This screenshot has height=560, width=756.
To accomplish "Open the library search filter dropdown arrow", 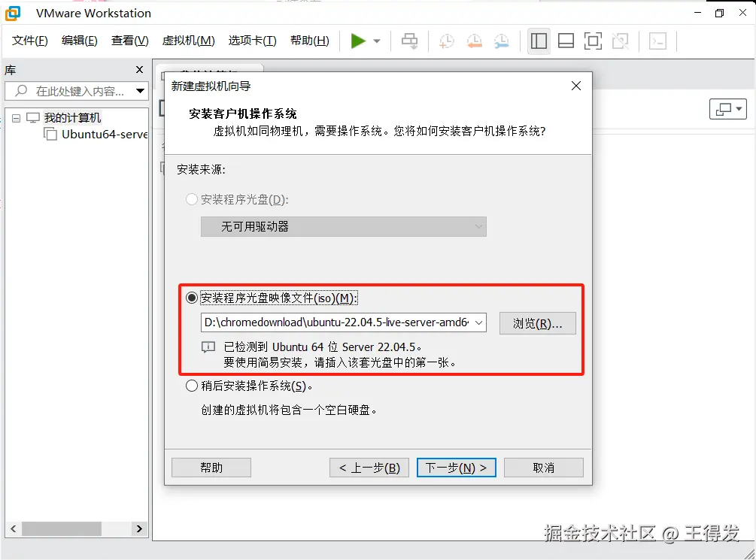I will click(x=141, y=91).
